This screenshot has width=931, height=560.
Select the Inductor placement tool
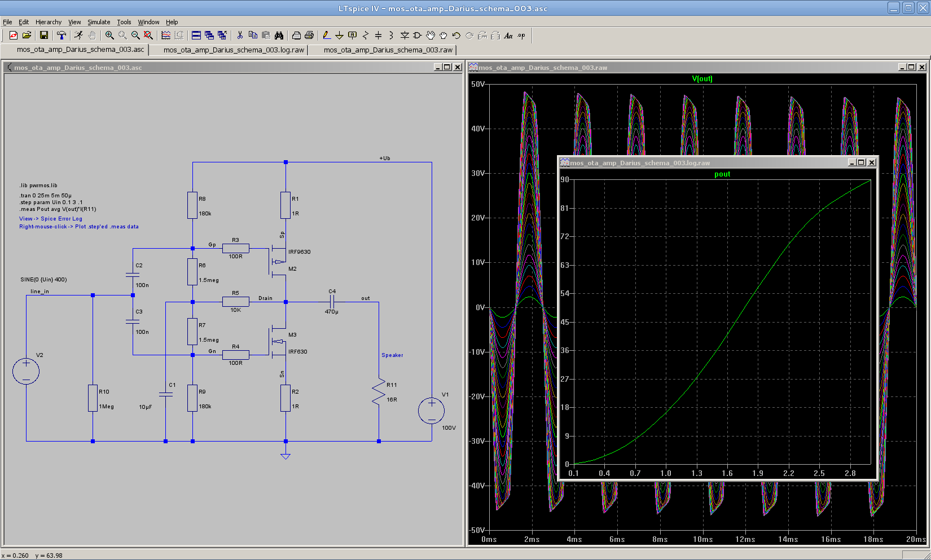click(391, 36)
